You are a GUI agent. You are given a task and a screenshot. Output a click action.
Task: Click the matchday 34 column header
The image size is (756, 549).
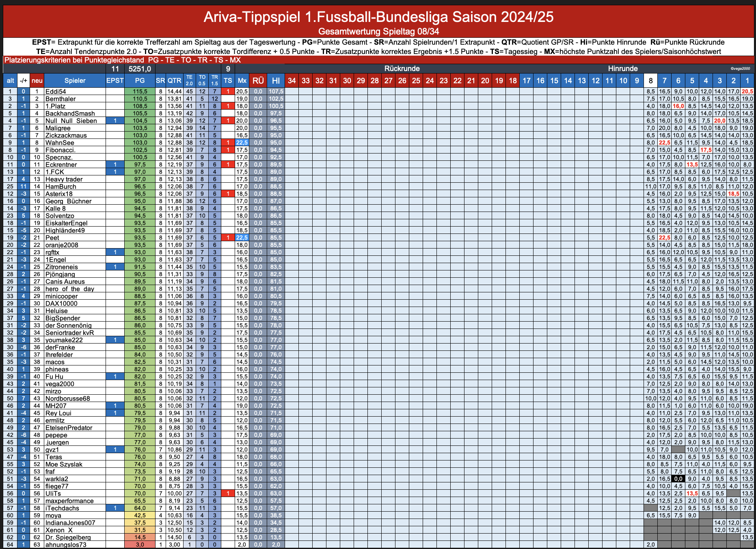(x=292, y=80)
